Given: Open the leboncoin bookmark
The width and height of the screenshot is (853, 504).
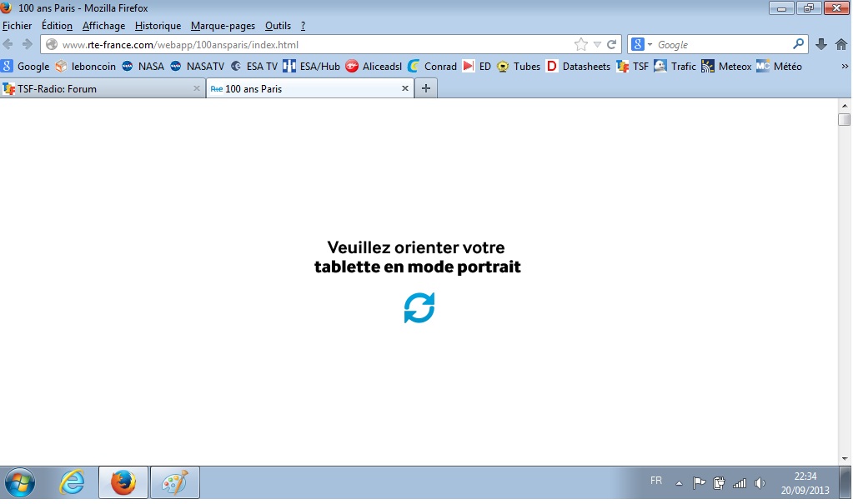Looking at the screenshot, I should [x=86, y=67].
